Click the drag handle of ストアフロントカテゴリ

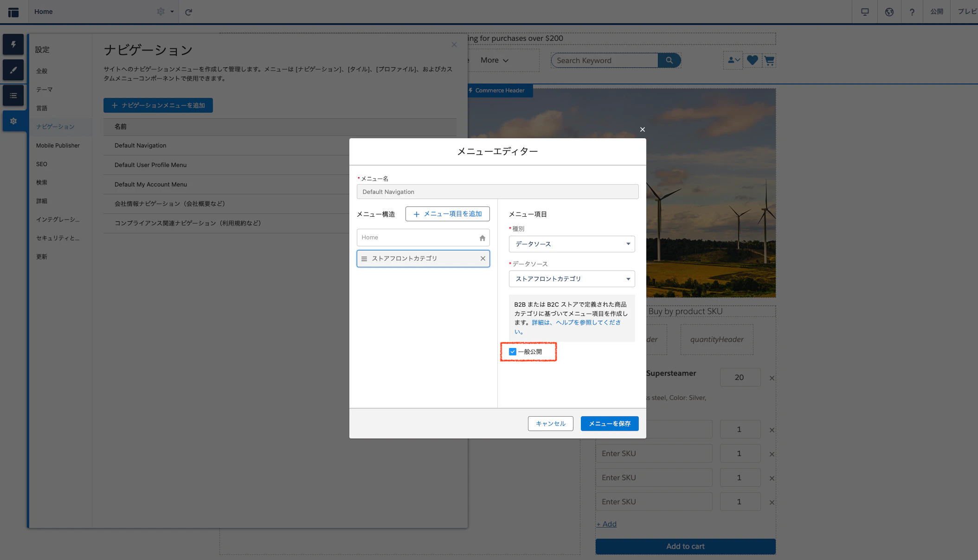pos(364,259)
